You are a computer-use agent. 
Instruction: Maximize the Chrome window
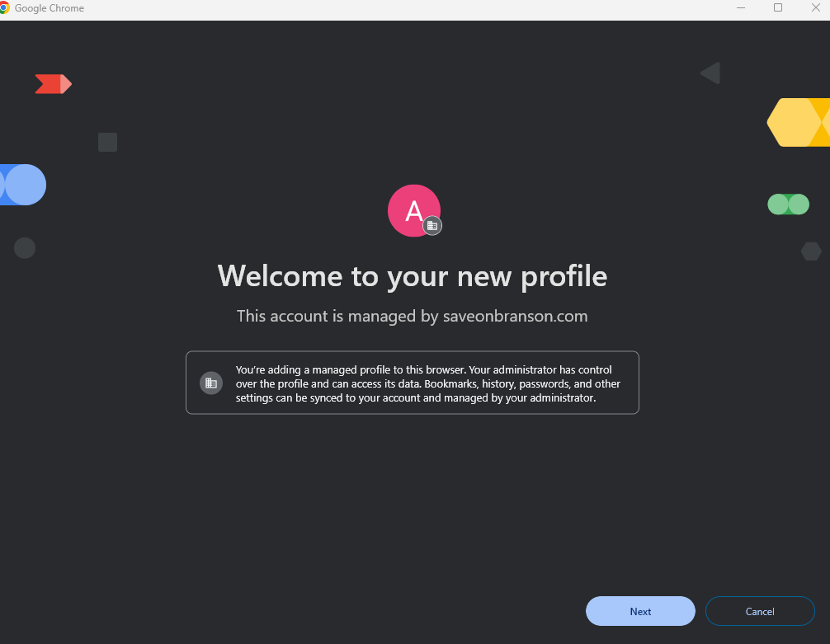777,8
